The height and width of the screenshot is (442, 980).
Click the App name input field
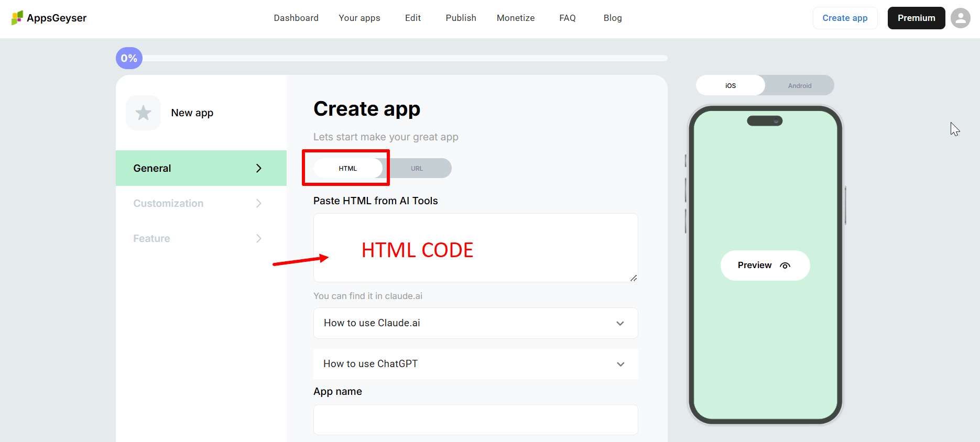475,419
